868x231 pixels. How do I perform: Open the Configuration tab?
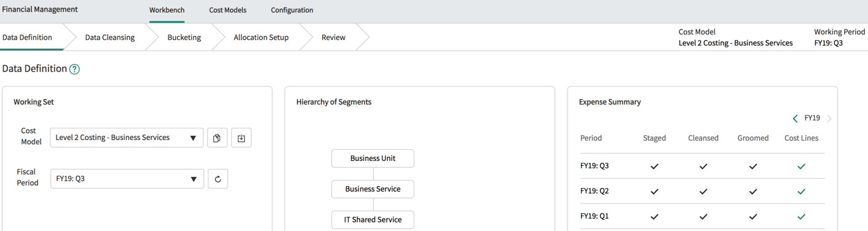(x=292, y=10)
